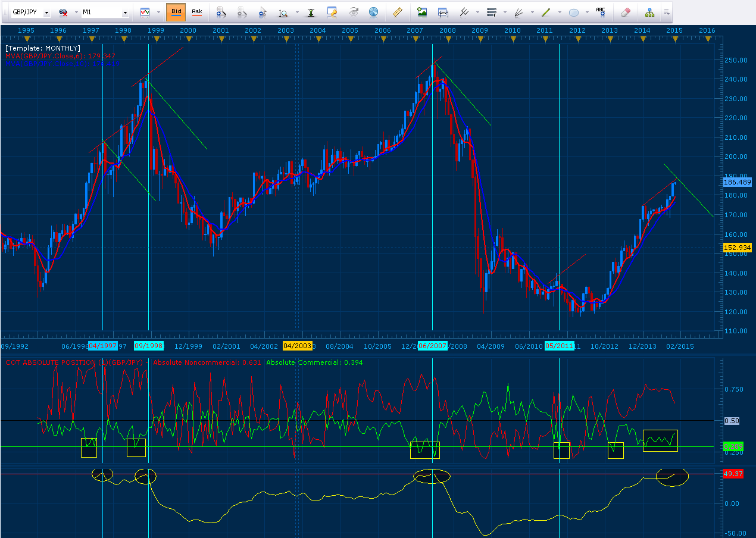This screenshot has width=756, height=538.
Task: Toggle the Ask price button
Action: (x=197, y=12)
